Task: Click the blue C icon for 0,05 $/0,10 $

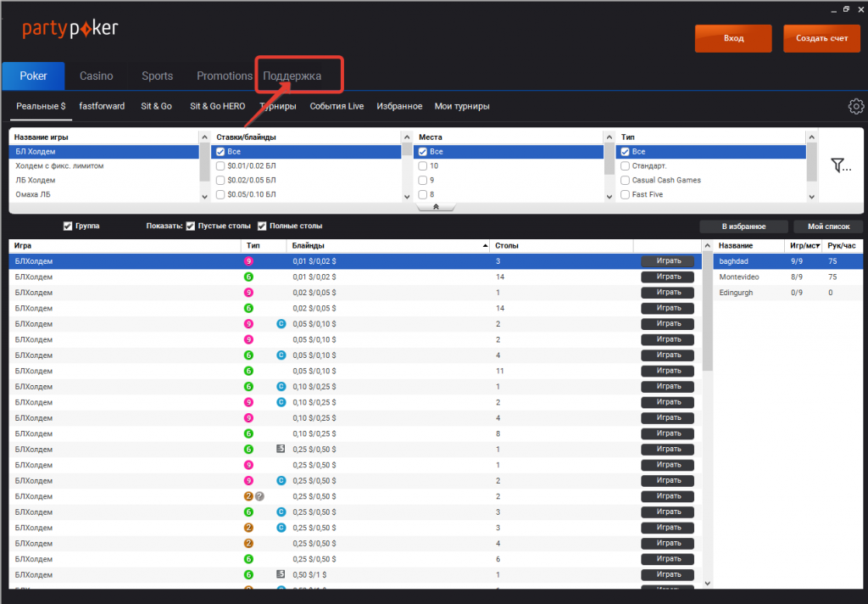Action: click(281, 324)
